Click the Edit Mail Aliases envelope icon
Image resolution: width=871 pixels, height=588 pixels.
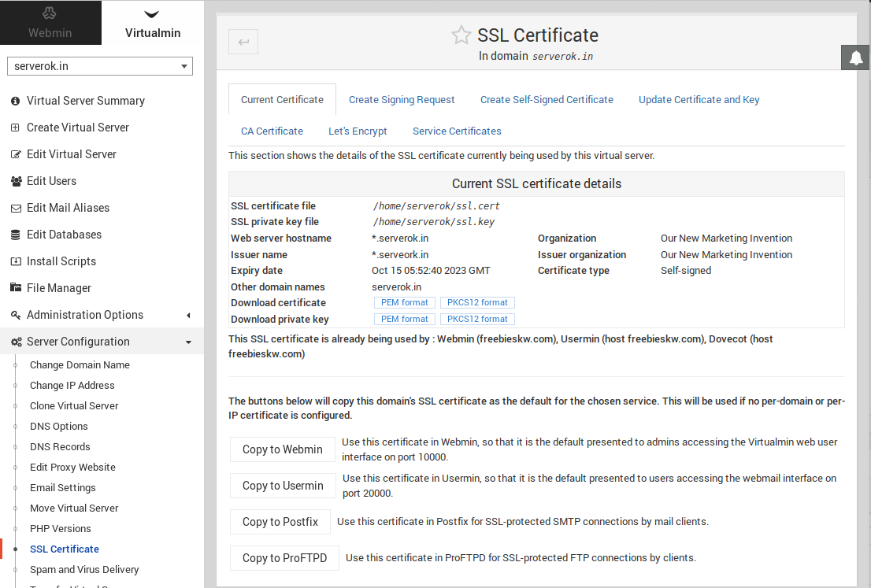(x=14, y=207)
